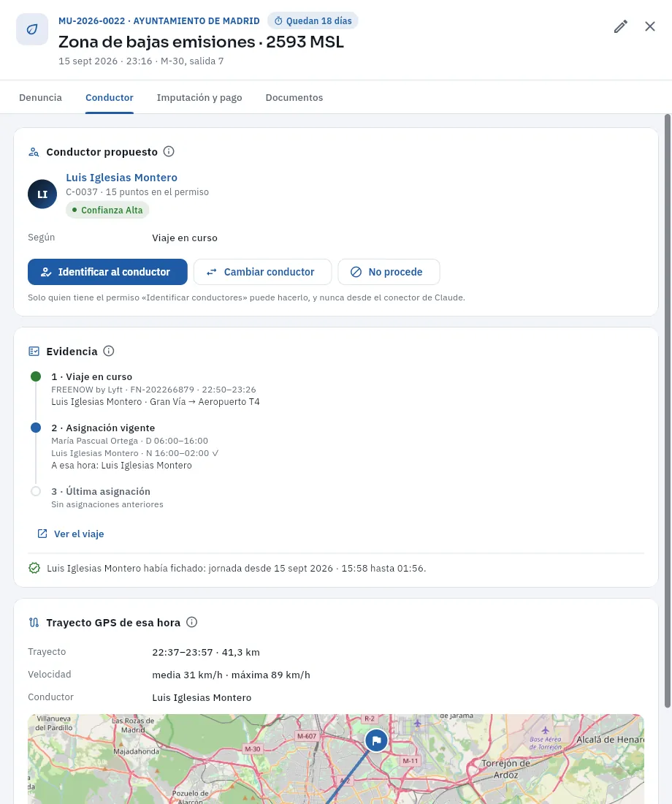Click text 'Luis Iglesias Montero · N 16:00–02:00'
672x804 pixels.
click(130, 453)
